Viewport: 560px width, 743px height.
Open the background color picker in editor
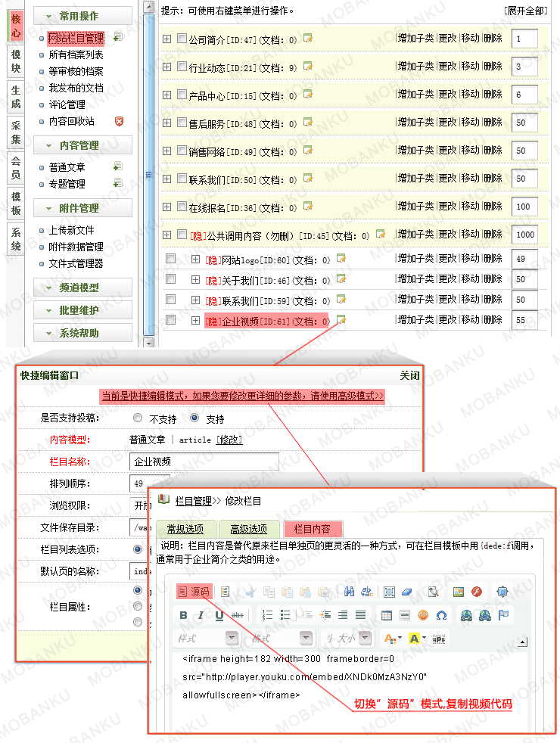coord(418,639)
